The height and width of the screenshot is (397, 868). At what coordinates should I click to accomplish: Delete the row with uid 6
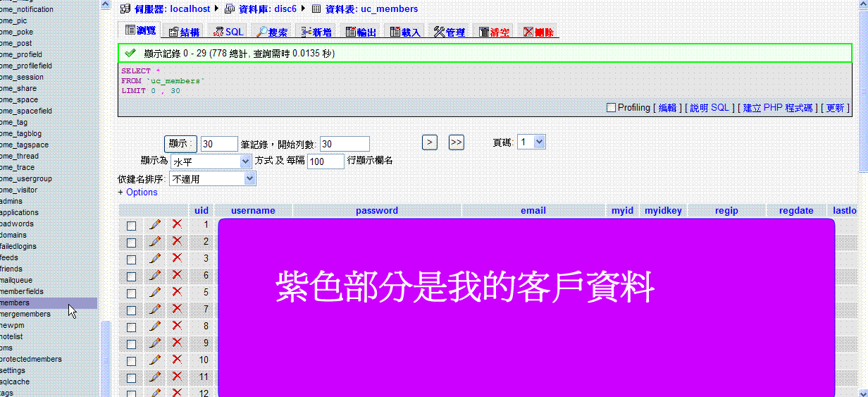(x=177, y=275)
